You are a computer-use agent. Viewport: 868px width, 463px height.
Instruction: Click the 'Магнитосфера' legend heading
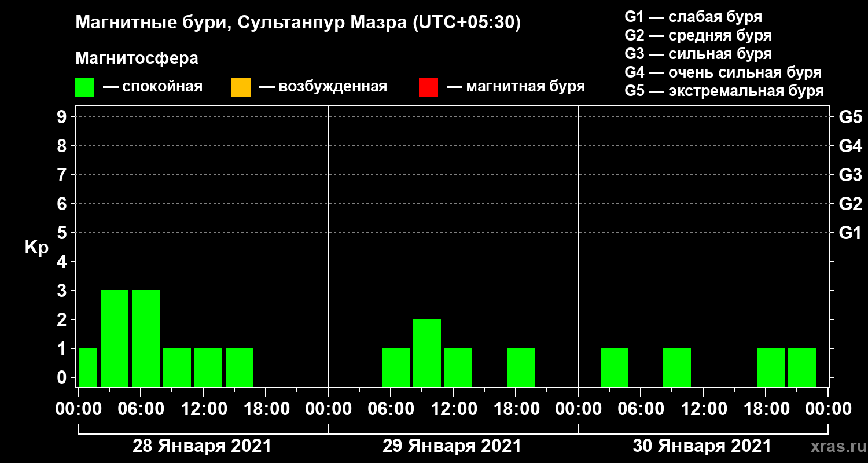137,58
